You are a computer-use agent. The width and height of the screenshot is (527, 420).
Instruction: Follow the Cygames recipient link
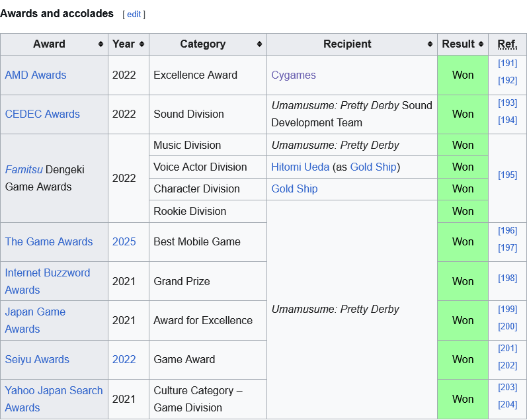tap(294, 75)
